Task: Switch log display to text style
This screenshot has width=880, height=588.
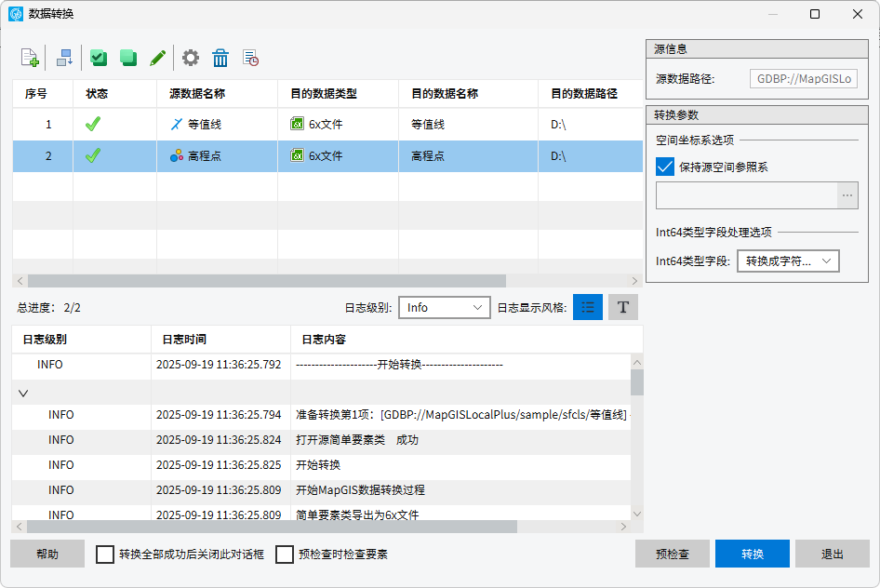Action: (x=623, y=307)
